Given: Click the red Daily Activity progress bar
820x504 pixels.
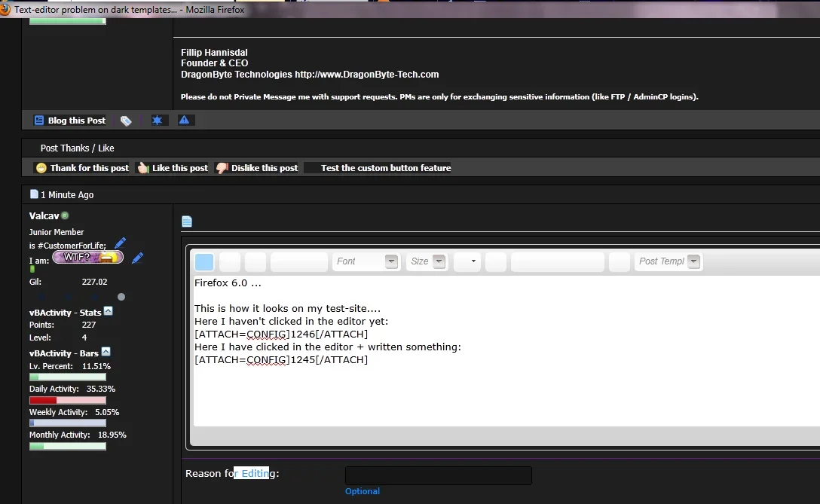Looking at the screenshot, I should tap(68, 401).
